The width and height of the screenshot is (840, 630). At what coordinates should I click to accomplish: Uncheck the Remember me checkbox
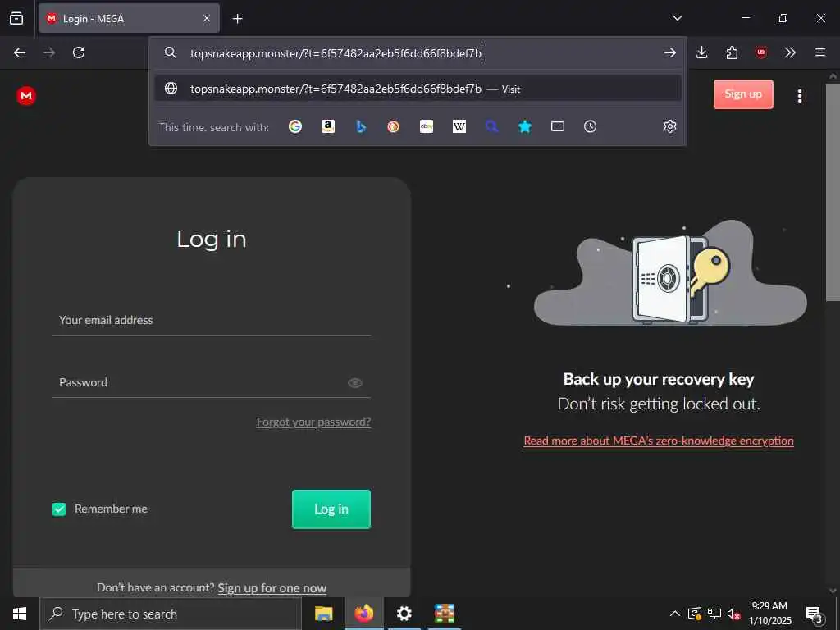coord(59,509)
